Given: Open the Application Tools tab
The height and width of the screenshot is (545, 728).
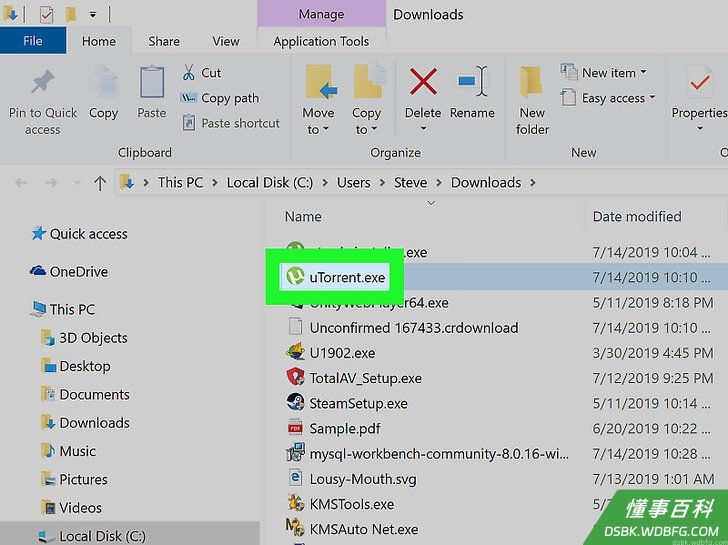Looking at the screenshot, I should point(321,41).
